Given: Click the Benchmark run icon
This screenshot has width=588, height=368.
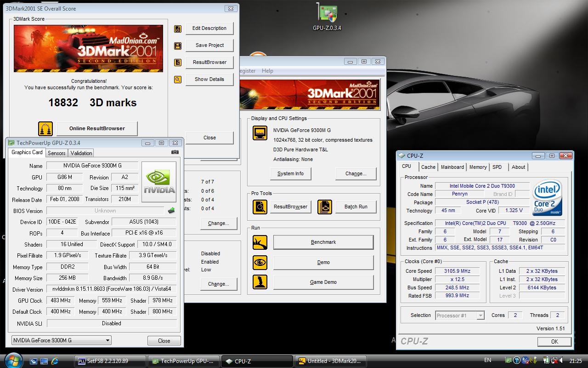Looking at the screenshot, I should tap(260, 242).
